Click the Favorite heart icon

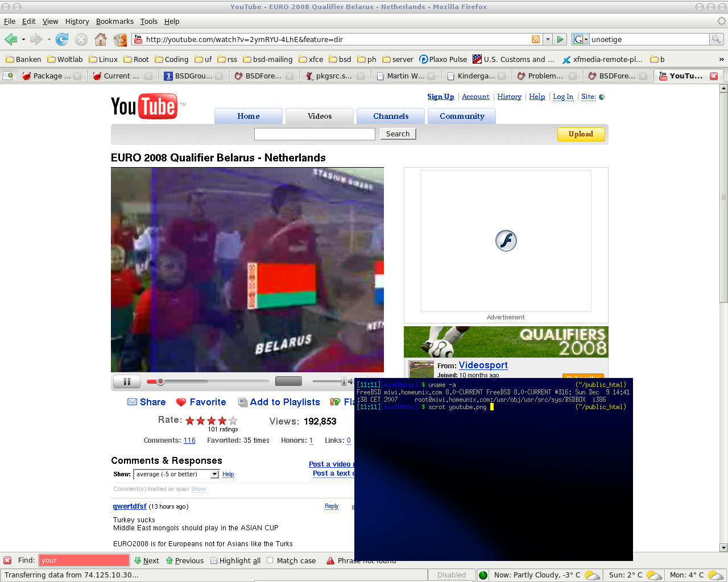click(x=181, y=402)
